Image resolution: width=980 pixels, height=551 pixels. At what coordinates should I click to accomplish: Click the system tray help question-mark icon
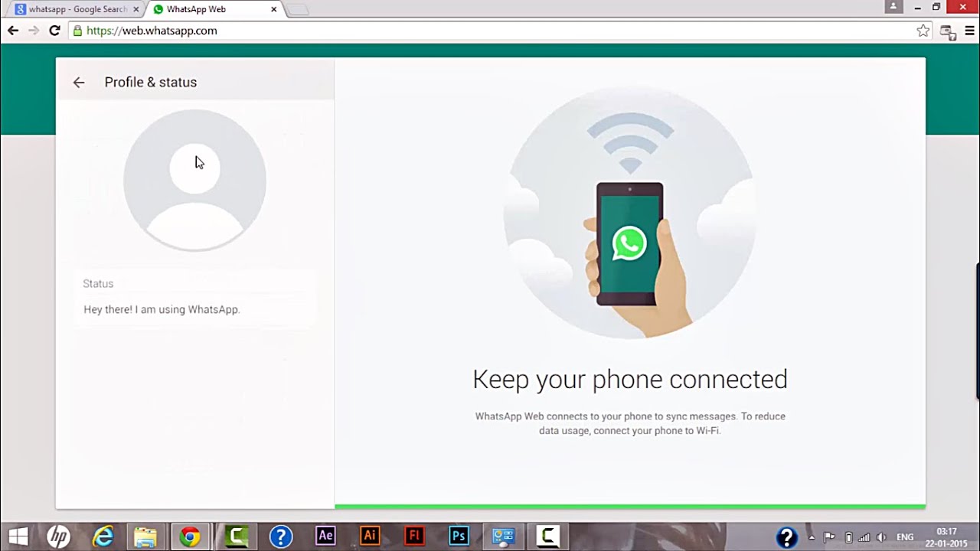[786, 537]
